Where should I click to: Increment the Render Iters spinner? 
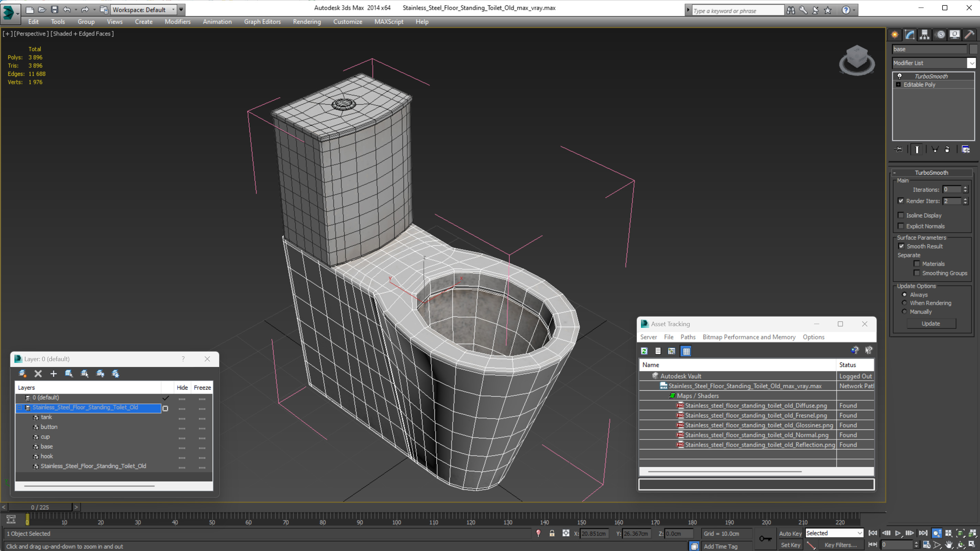965,199
